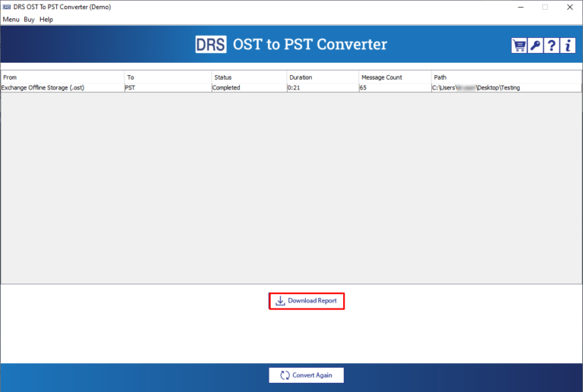Click the Path column header
This screenshot has width=583, height=392.
point(506,77)
